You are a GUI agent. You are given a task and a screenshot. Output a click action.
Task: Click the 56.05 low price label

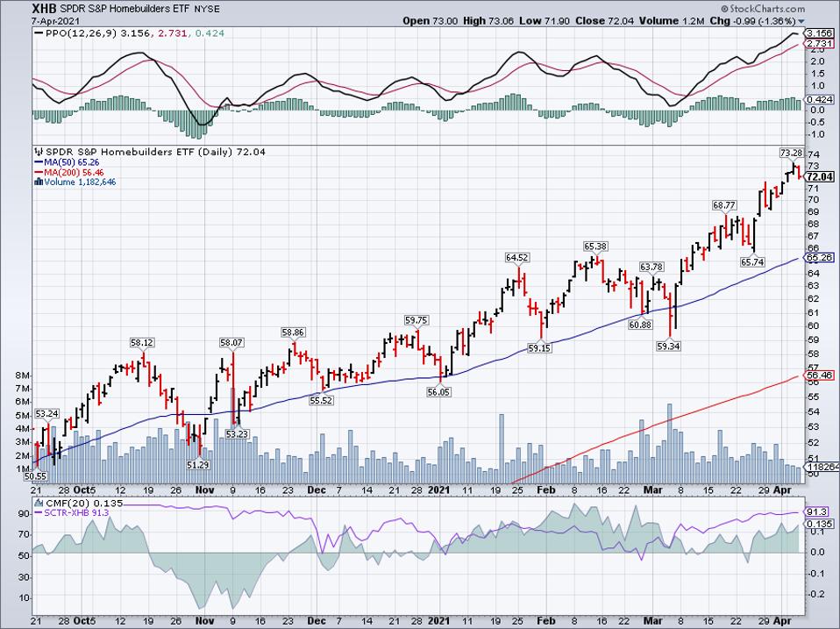(438, 392)
